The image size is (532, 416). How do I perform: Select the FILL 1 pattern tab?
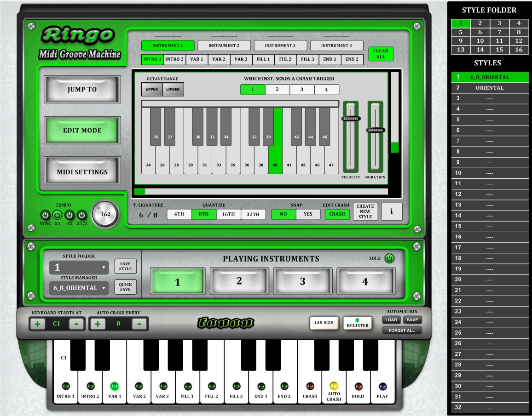pyautogui.click(x=263, y=59)
